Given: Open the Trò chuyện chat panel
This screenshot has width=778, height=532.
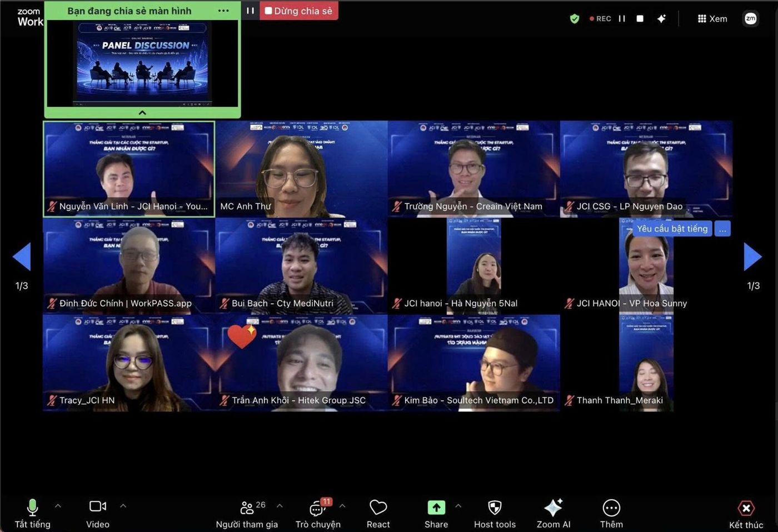Looking at the screenshot, I should 318,513.
